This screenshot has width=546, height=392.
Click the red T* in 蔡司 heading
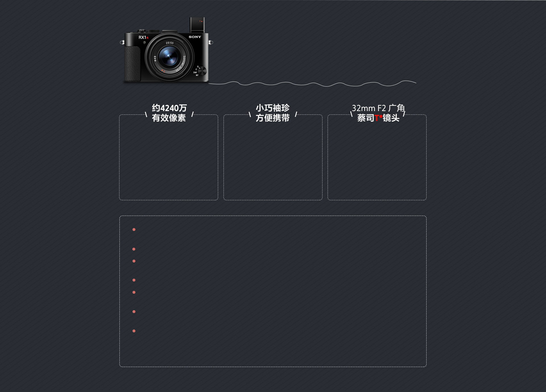click(379, 118)
